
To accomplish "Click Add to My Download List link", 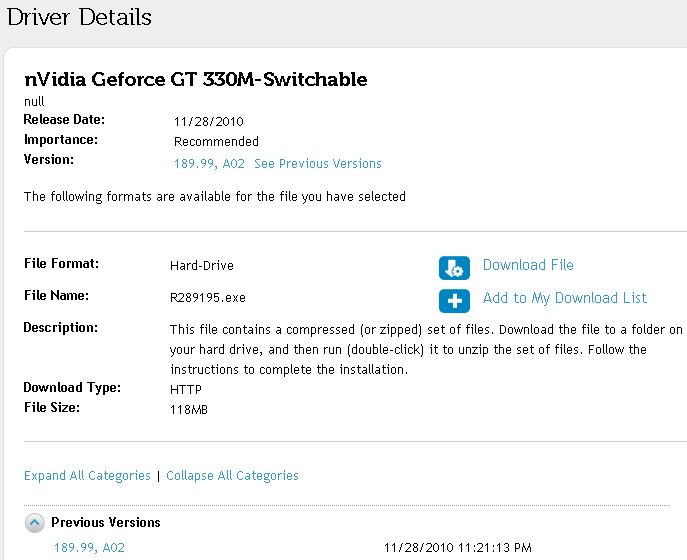I will (x=564, y=298).
